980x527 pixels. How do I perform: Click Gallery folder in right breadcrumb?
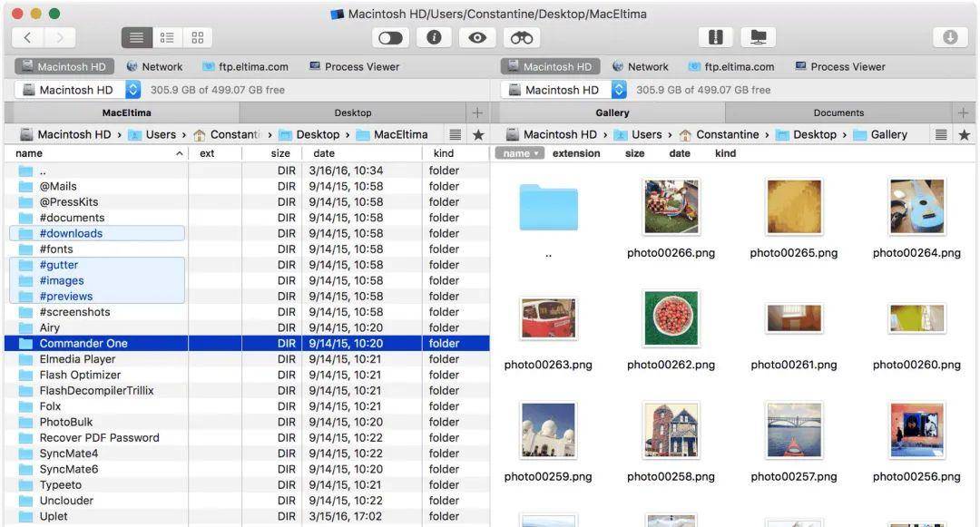coord(880,134)
